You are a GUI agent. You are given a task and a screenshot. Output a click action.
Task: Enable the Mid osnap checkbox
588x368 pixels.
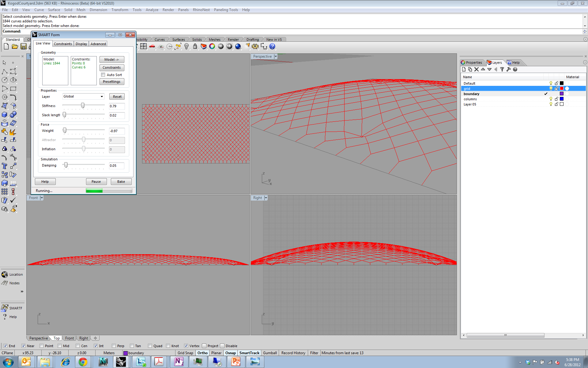tap(60, 346)
